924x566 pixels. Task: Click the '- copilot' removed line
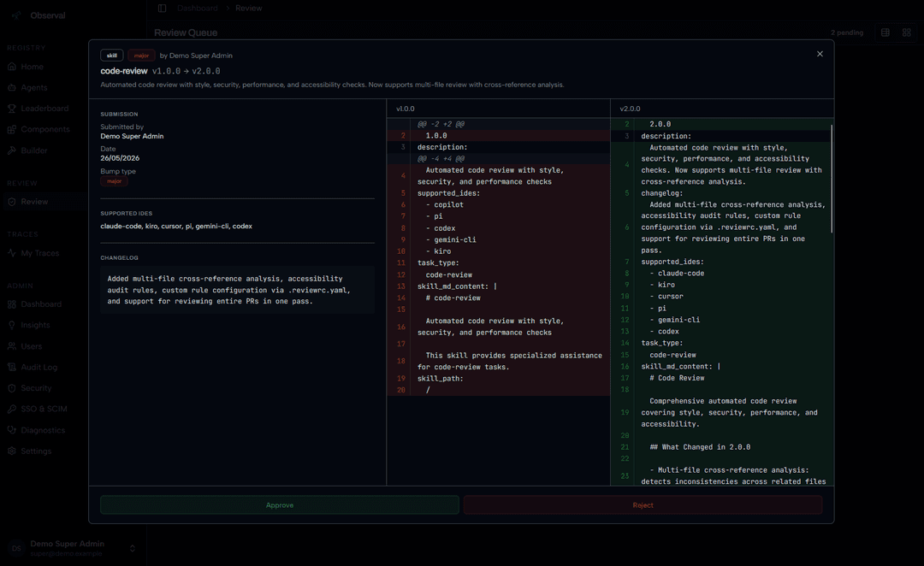[x=445, y=205]
